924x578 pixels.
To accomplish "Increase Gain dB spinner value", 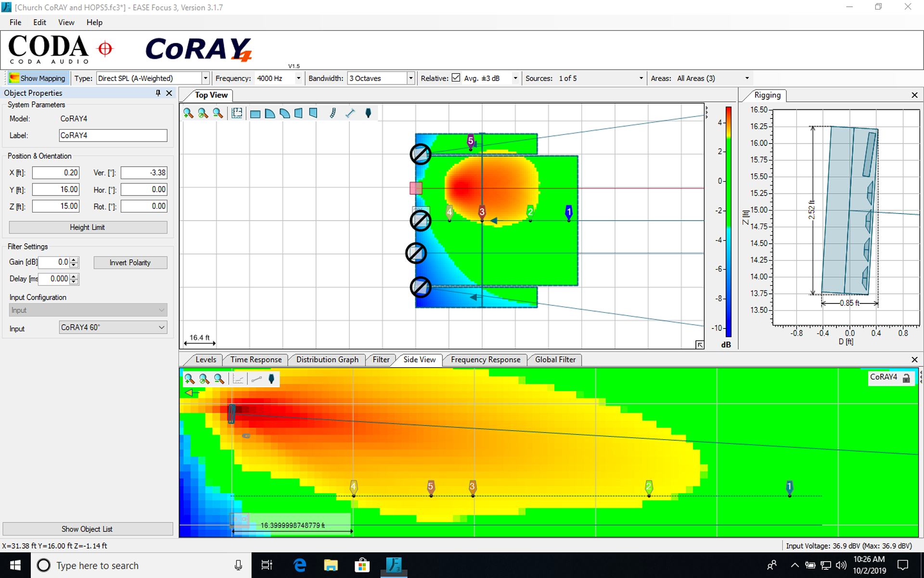I will [x=74, y=260].
